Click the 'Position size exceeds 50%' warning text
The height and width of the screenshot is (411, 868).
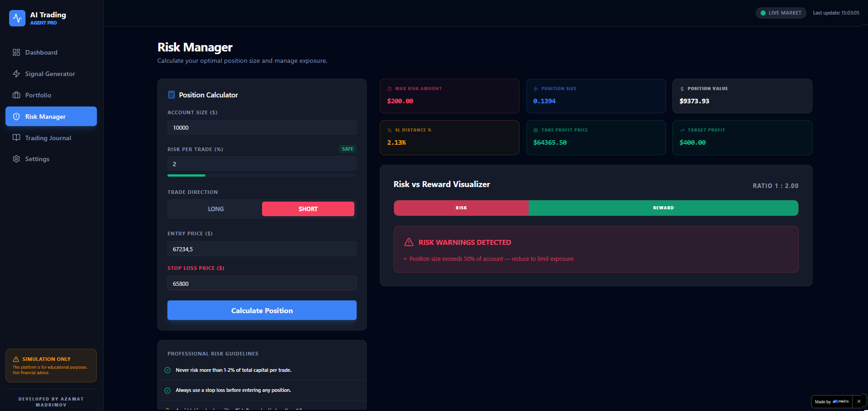[492, 259]
